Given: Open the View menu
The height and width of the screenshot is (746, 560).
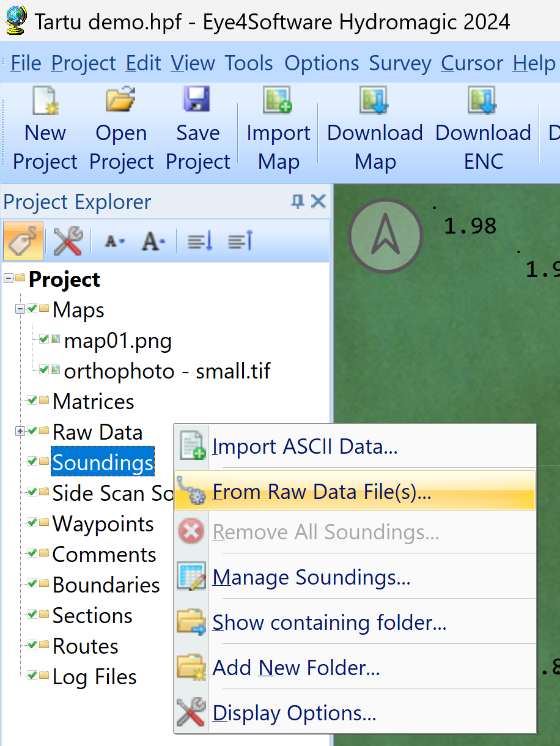Looking at the screenshot, I should point(193,63).
